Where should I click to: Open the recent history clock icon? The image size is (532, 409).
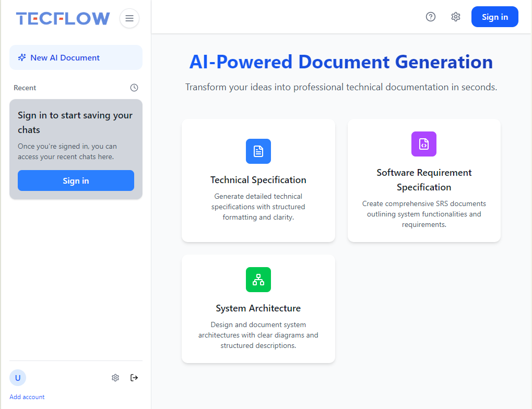pos(134,88)
